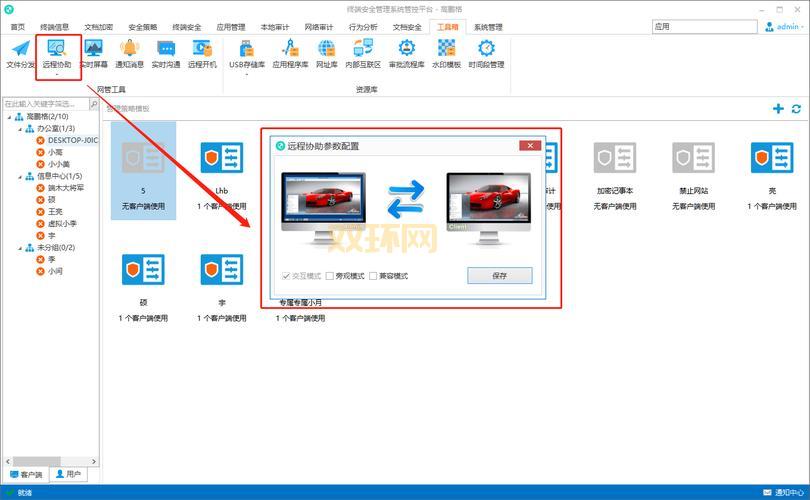Switch to the 安全策略 ribbon tab
Screen dimensions: 810x500
coord(142,27)
